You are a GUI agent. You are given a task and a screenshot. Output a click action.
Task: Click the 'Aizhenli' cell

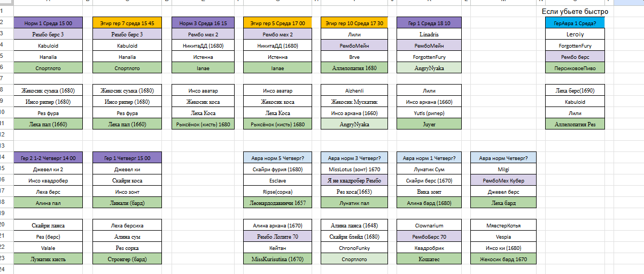click(355, 90)
